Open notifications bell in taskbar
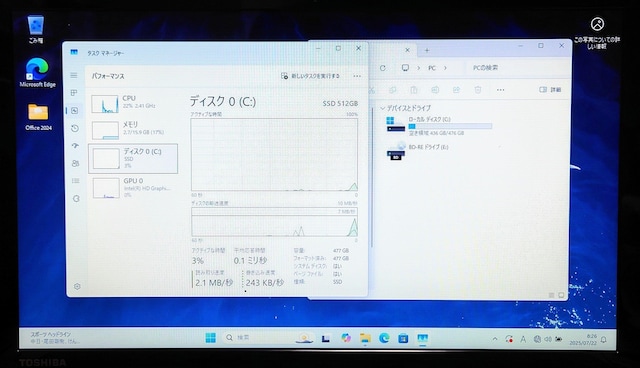Image resolution: width=640 pixels, height=368 pixels. coord(604,339)
